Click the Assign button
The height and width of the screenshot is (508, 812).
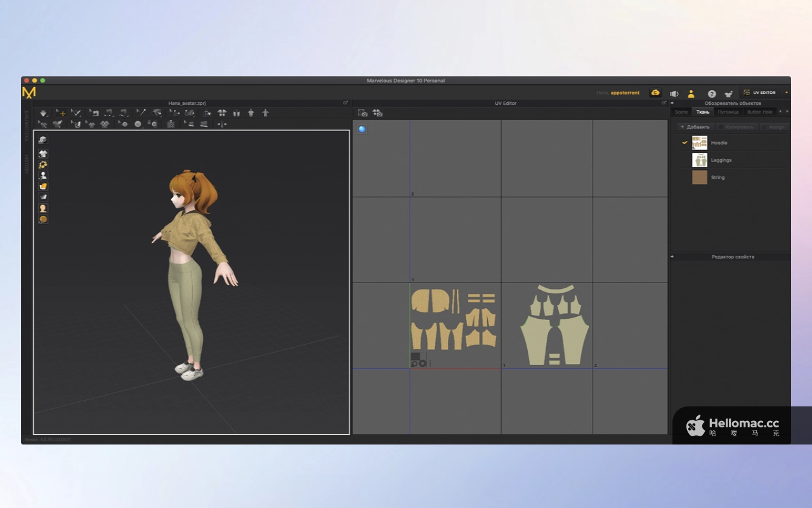[x=775, y=127]
